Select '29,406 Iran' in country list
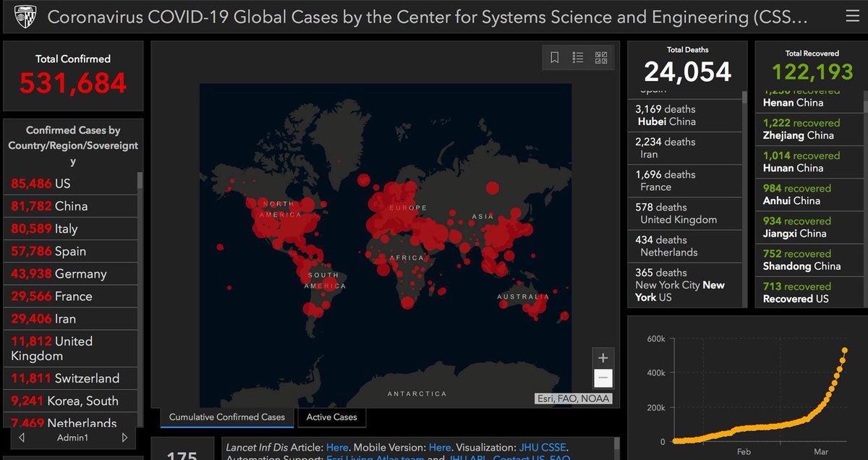868x460 pixels. click(x=70, y=318)
